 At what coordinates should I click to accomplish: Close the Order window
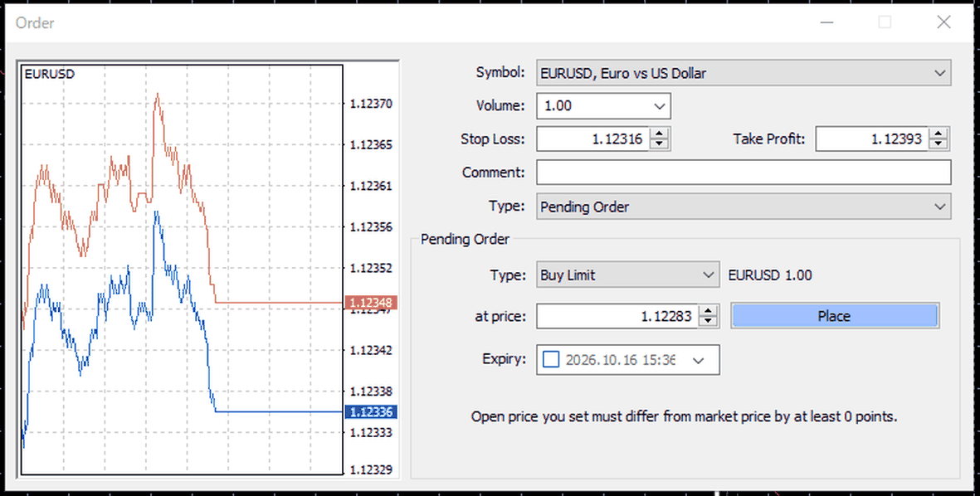pos(943,22)
